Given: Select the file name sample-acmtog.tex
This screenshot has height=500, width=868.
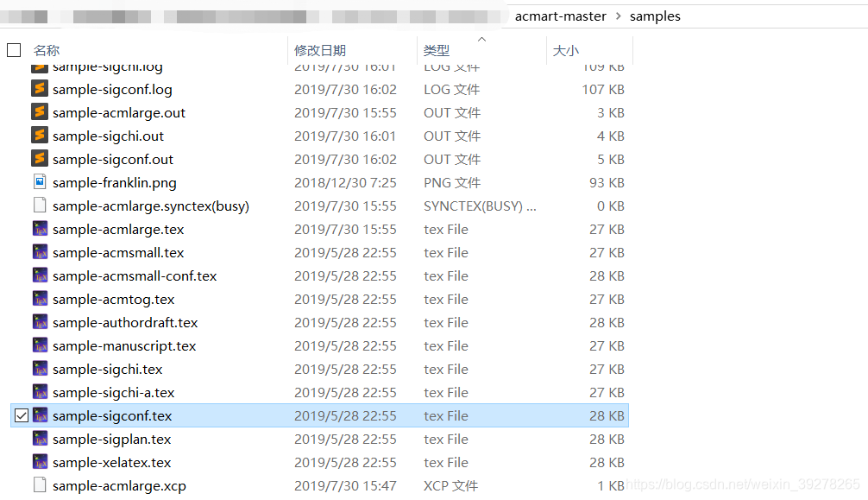Looking at the screenshot, I should [114, 299].
